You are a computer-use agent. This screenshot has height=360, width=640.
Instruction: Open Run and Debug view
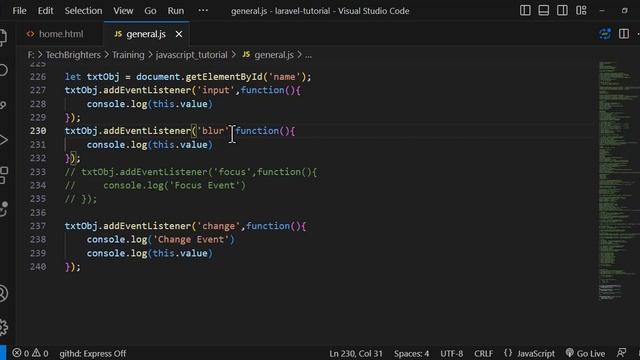[x=3, y=140]
